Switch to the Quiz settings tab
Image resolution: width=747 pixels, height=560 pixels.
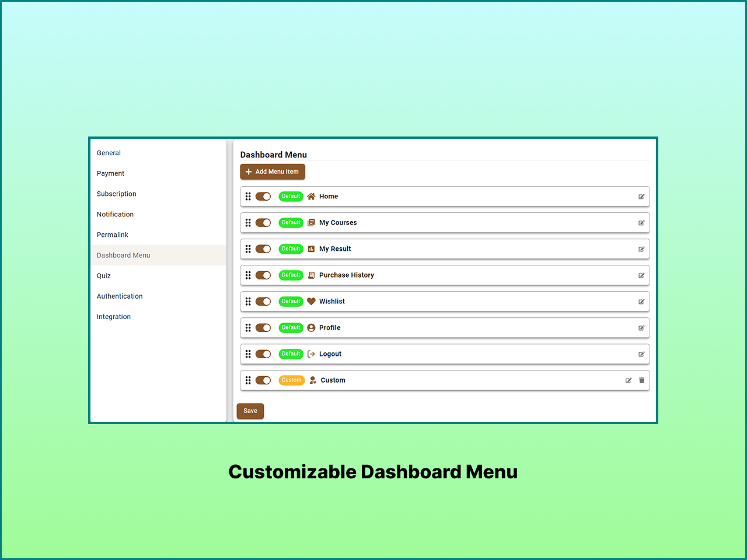point(103,275)
